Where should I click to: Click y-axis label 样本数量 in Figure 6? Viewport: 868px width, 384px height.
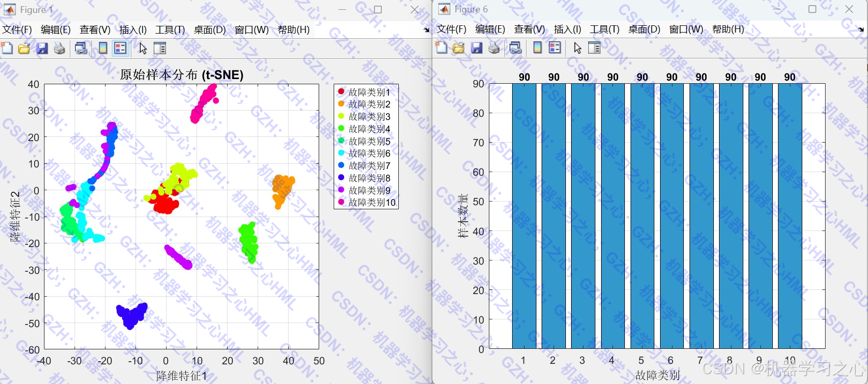click(462, 216)
